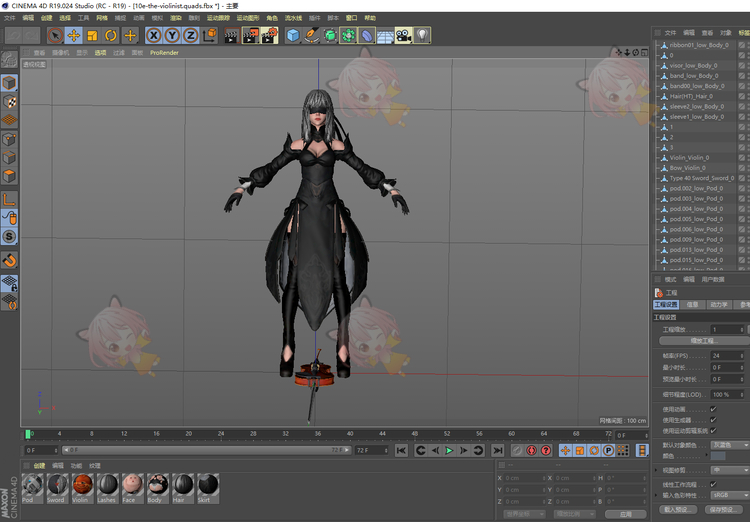
Task: Open the 文件 menu in main menu bar
Action: click(10, 18)
